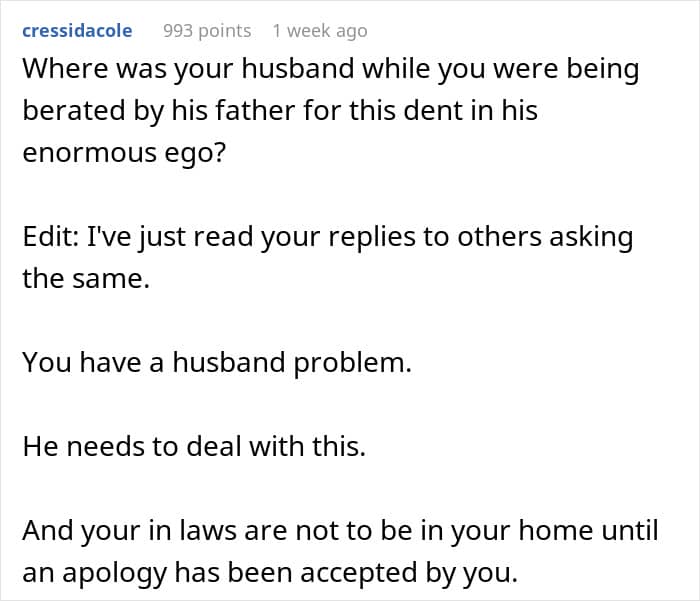Click the word 'home' near the comment end
The image size is (700, 601).
[556, 531]
